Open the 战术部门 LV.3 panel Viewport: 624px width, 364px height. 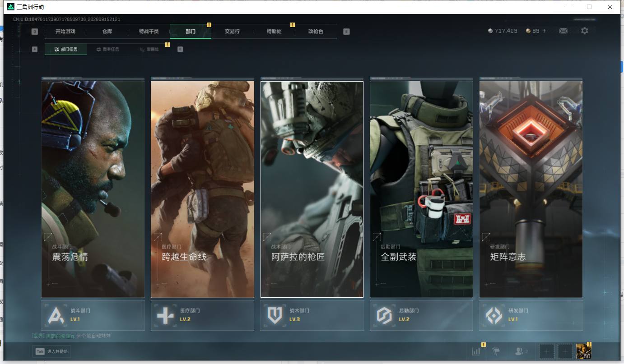[x=312, y=315]
